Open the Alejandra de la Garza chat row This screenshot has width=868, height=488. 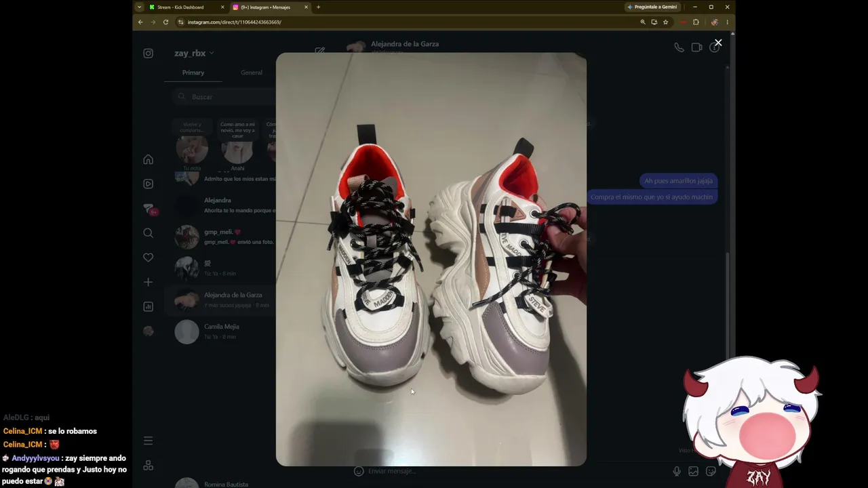(x=220, y=300)
